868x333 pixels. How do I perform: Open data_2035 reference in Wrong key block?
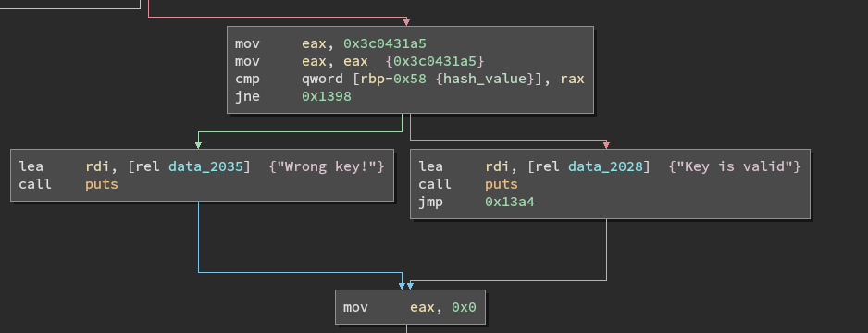(x=205, y=166)
